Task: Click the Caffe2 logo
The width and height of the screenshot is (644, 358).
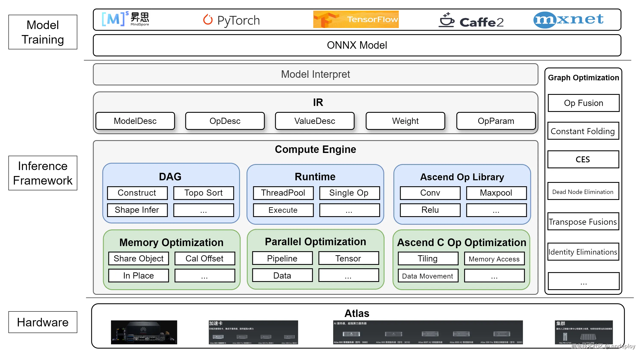Action: click(x=469, y=20)
